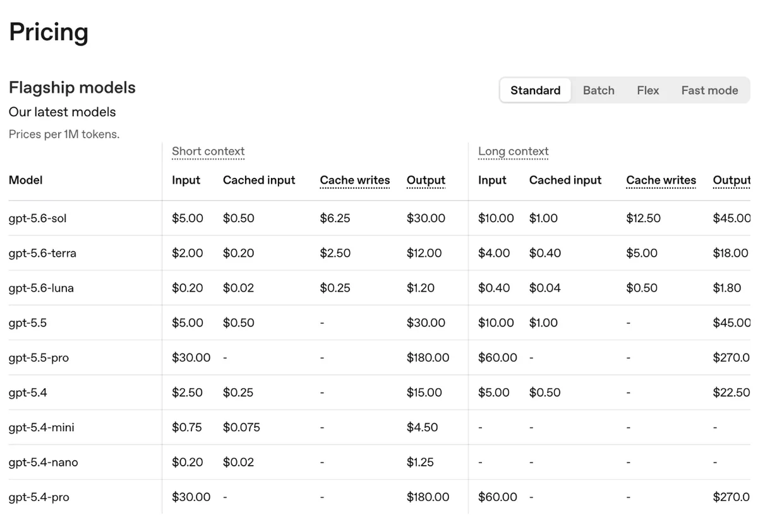Select the gpt-5.6-luna model name
758x532 pixels.
pos(41,288)
